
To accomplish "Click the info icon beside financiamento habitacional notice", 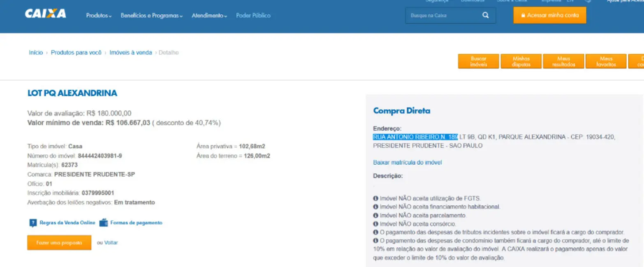I will [x=375, y=207].
